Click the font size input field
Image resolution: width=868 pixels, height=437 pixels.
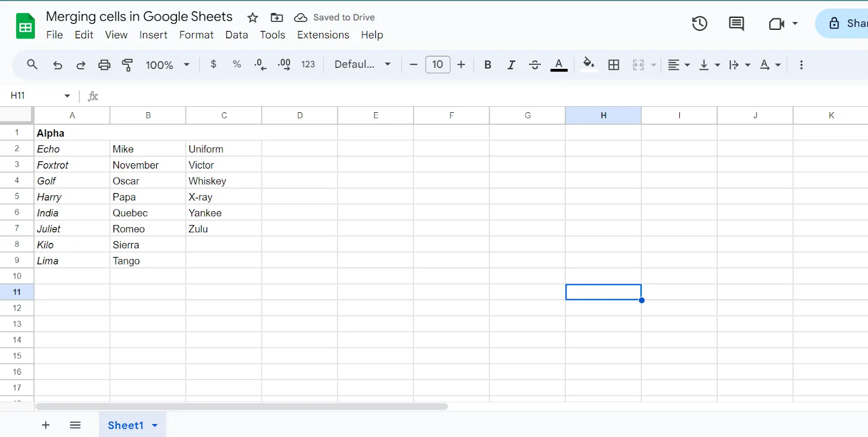coord(438,65)
